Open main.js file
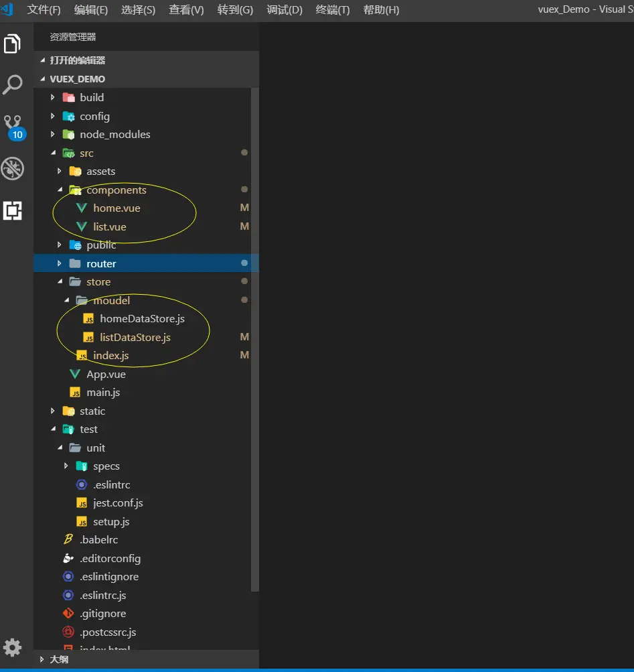Image resolution: width=634 pixels, height=672 pixels. coord(103,393)
